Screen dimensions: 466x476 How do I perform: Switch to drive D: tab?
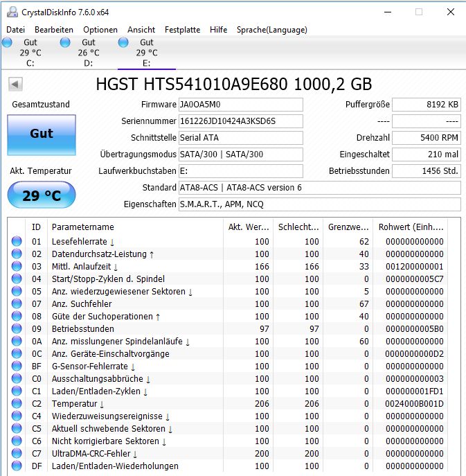[89, 53]
